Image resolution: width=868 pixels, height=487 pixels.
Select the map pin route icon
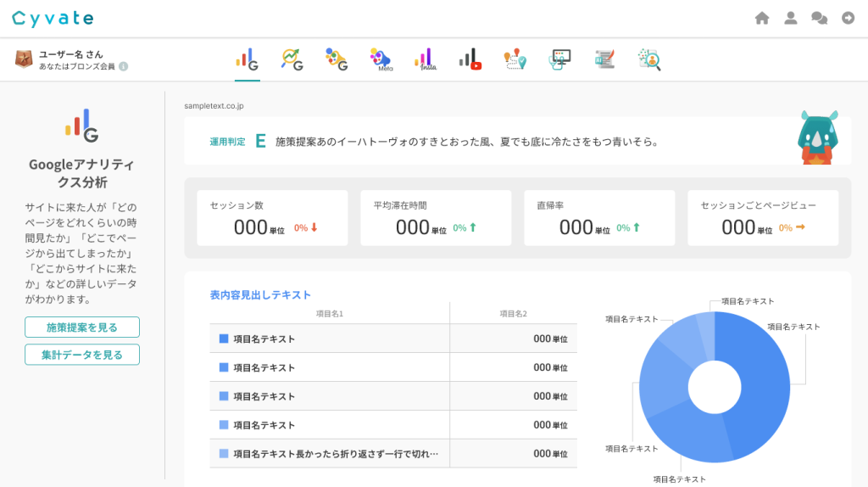tap(515, 59)
